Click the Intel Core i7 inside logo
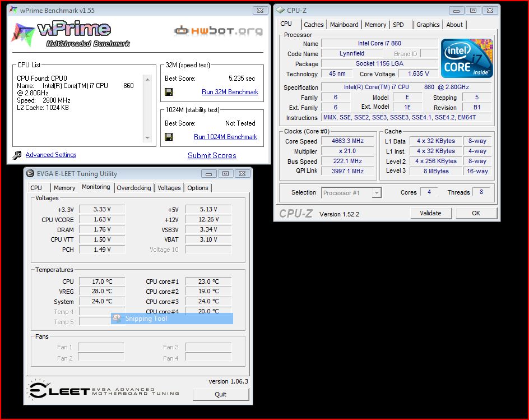This screenshot has height=420, width=529. tap(467, 58)
